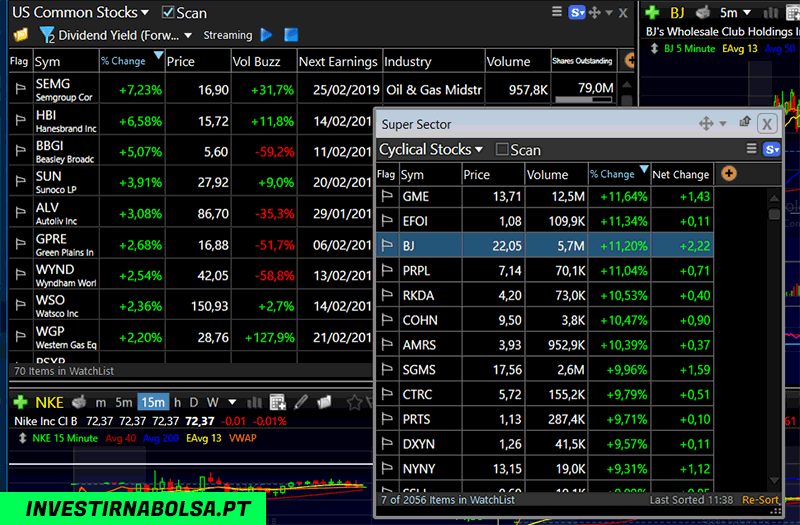The width and height of the screenshot is (800, 525).
Task: Flag the BJ row in Super Sector
Action: pos(387,245)
